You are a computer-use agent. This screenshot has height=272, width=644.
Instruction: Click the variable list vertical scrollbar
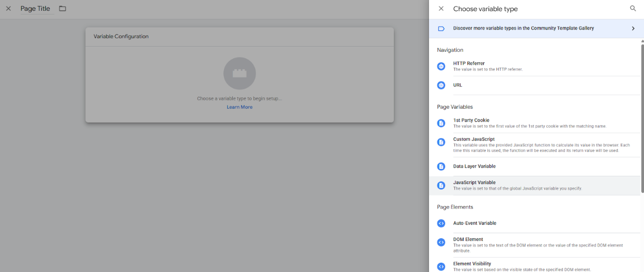642,114
